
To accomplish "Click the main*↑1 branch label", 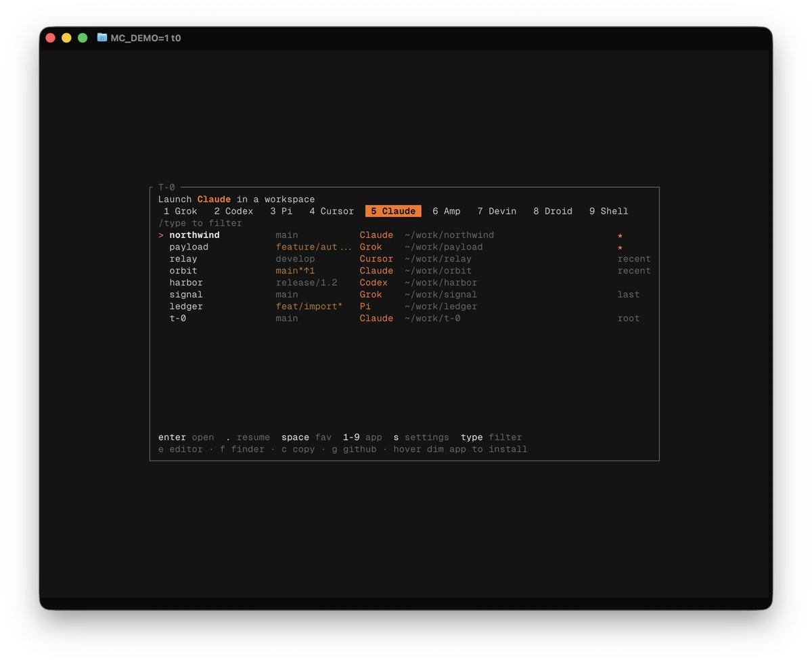I will [295, 270].
